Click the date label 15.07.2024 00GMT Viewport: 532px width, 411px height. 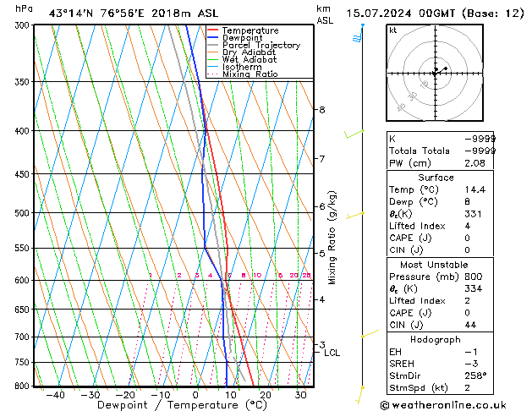pyautogui.click(x=401, y=14)
